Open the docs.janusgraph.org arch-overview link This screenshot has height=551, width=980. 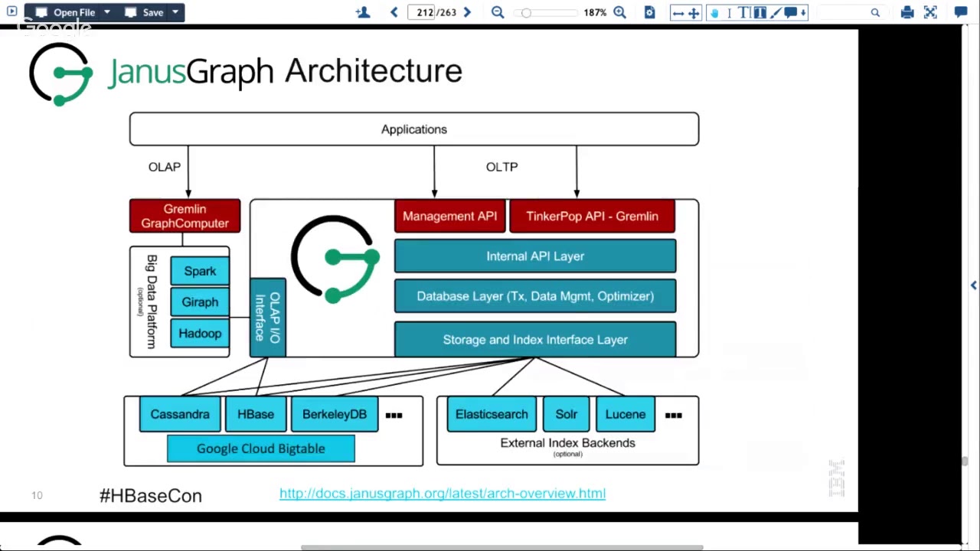(x=443, y=494)
